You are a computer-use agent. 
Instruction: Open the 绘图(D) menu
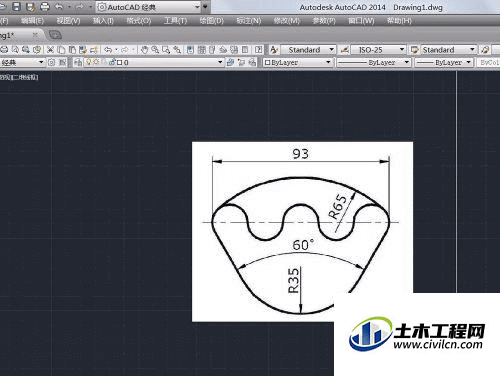(212, 21)
